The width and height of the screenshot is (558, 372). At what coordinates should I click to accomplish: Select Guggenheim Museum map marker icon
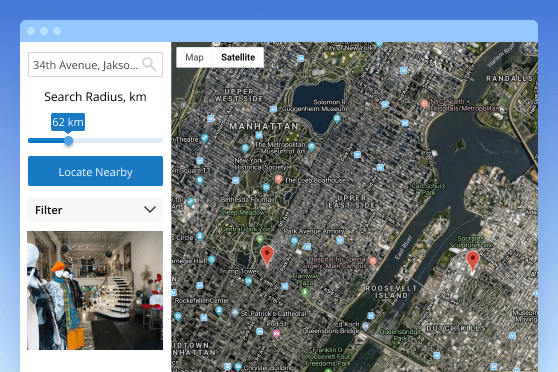(337, 119)
